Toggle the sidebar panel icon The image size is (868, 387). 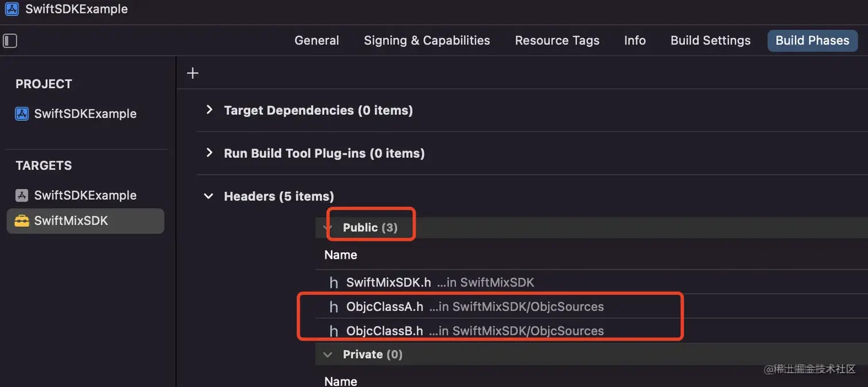pos(10,41)
